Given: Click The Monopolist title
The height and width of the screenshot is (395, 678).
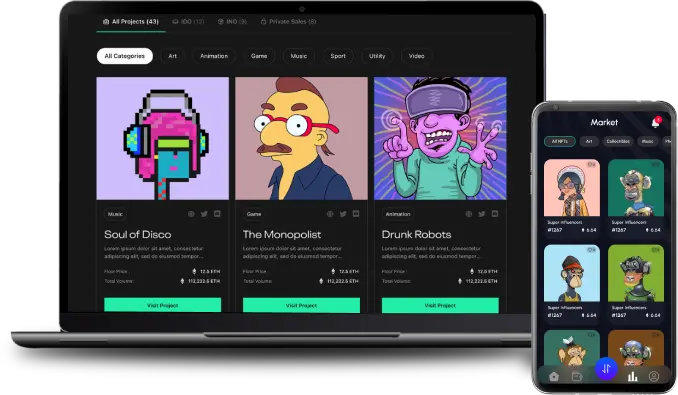Looking at the screenshot, I should (282, 234).
